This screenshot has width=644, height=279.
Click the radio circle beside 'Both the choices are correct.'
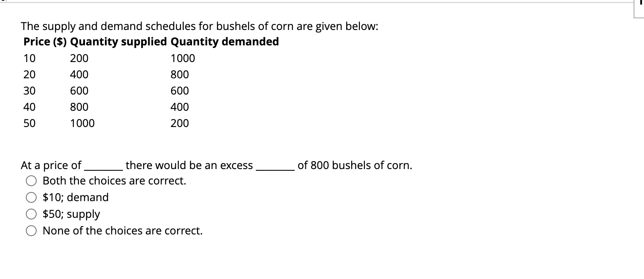click(31, 180)
